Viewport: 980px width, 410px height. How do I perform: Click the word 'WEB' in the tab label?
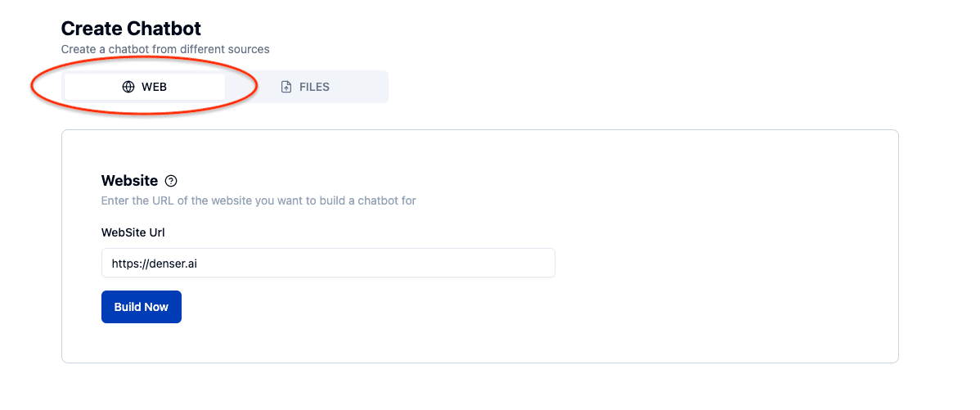(154, 87)
